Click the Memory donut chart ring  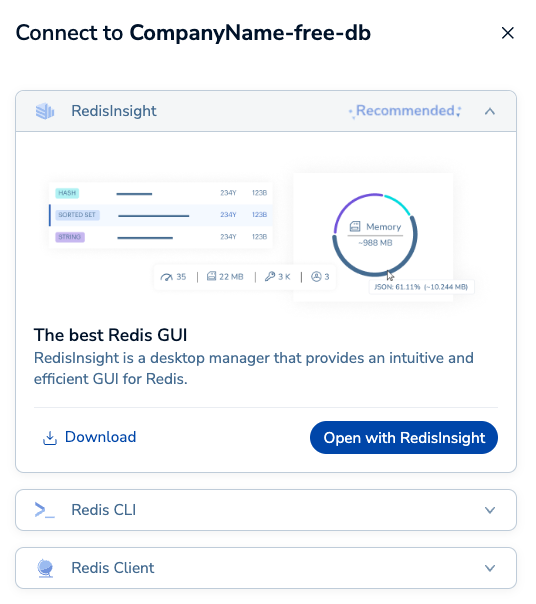(375, 235)
